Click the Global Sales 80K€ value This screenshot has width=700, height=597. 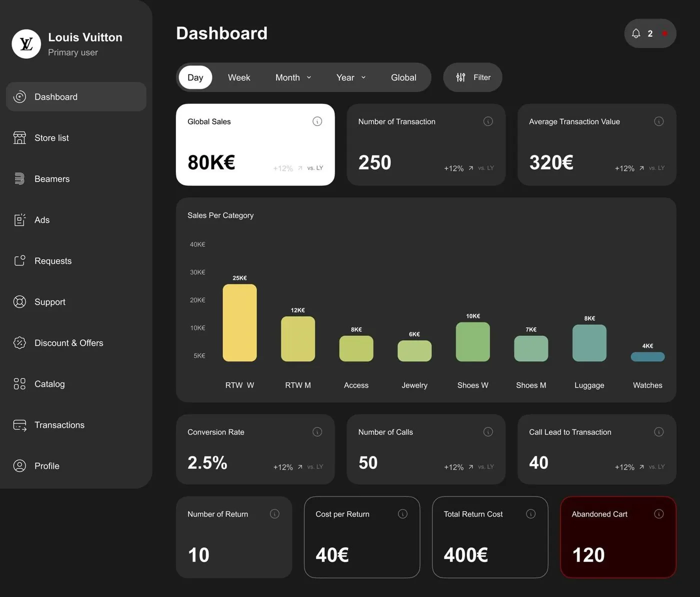211,162
